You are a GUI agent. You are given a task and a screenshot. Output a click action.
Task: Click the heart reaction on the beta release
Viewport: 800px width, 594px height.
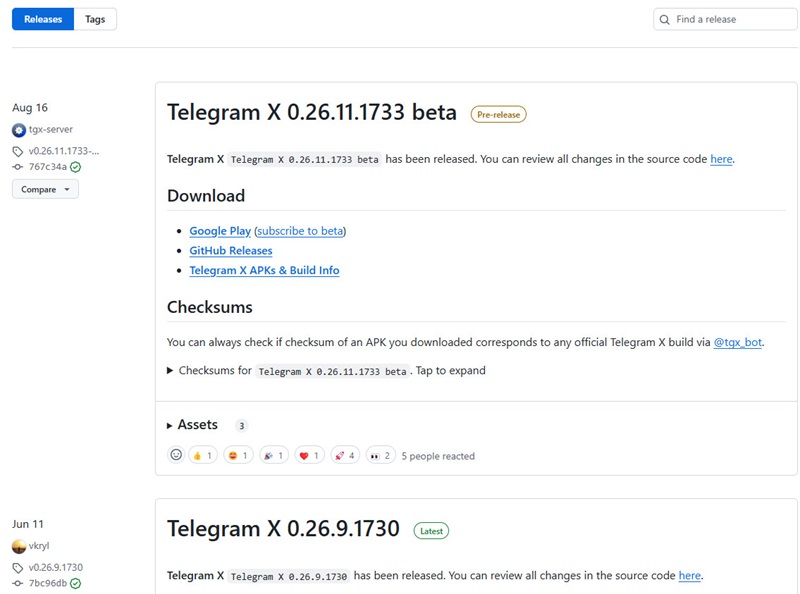[308, 454]
